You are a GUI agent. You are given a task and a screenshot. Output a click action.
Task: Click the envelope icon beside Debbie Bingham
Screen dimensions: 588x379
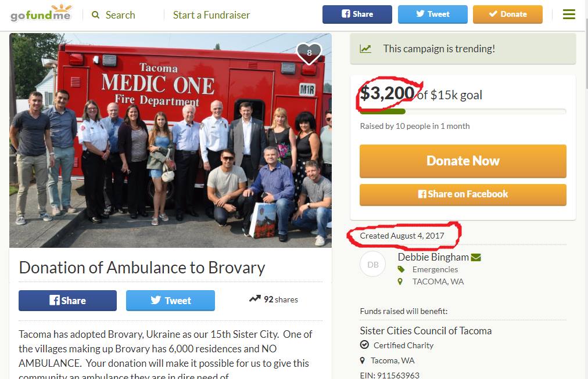476,257
